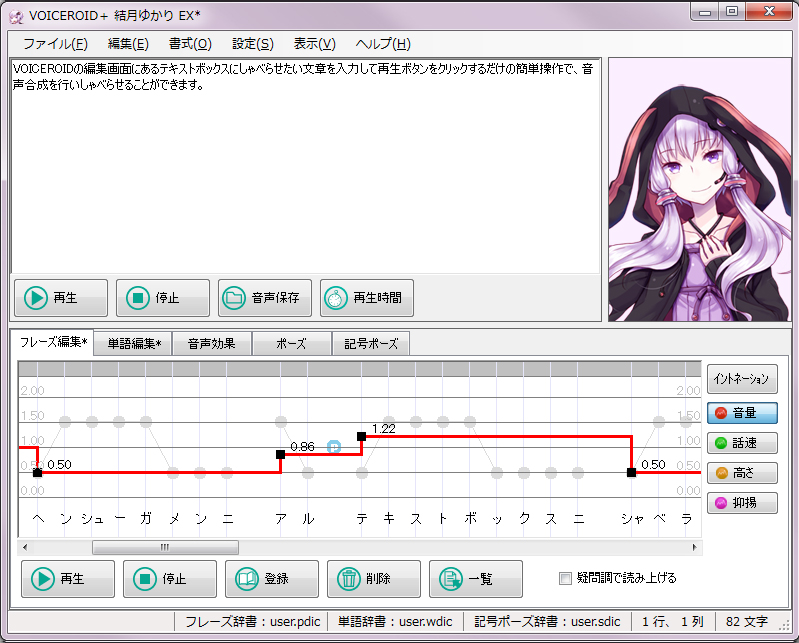799x643 pixels.
Task: Click the イントネーション button
Action: 742,379
